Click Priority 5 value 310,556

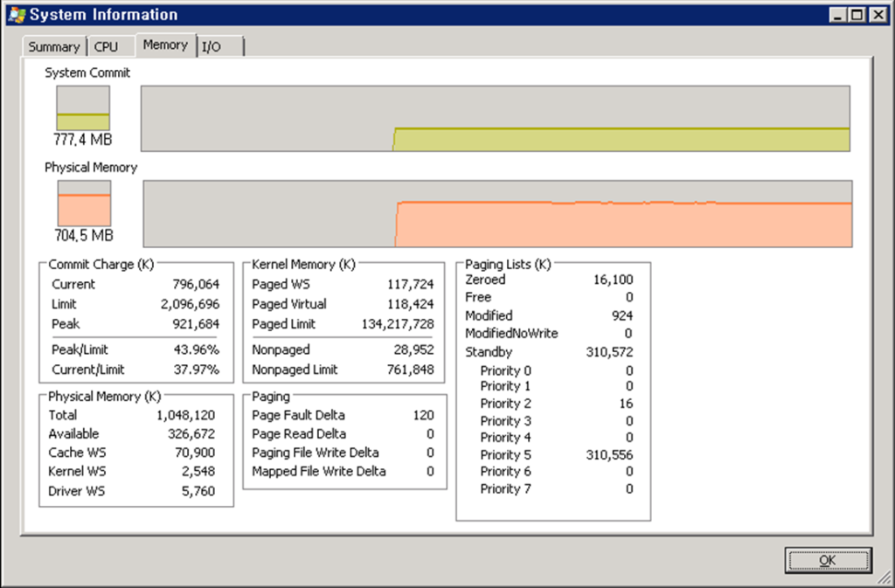(x=609, y=455)
